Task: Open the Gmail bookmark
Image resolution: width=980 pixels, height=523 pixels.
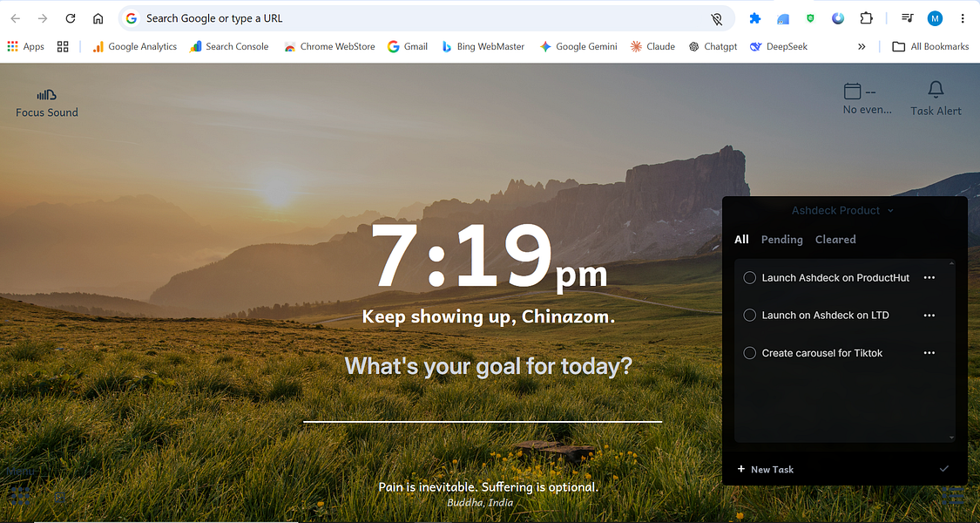Action: (408, 46)
